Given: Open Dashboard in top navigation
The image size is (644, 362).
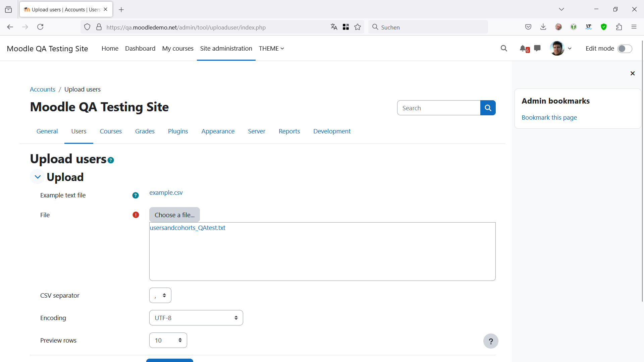Looking at the screenshot, I should click(x=140, y=49).
